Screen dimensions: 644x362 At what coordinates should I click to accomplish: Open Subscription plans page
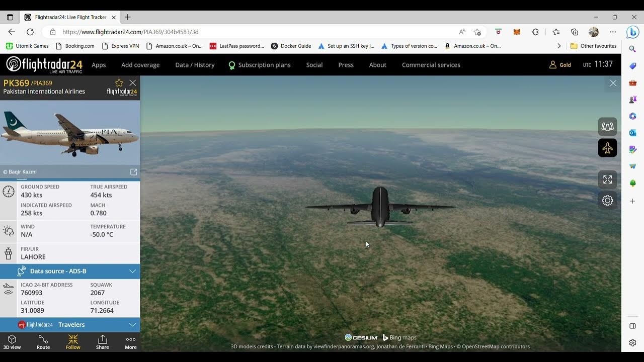(x=260, y=65)
